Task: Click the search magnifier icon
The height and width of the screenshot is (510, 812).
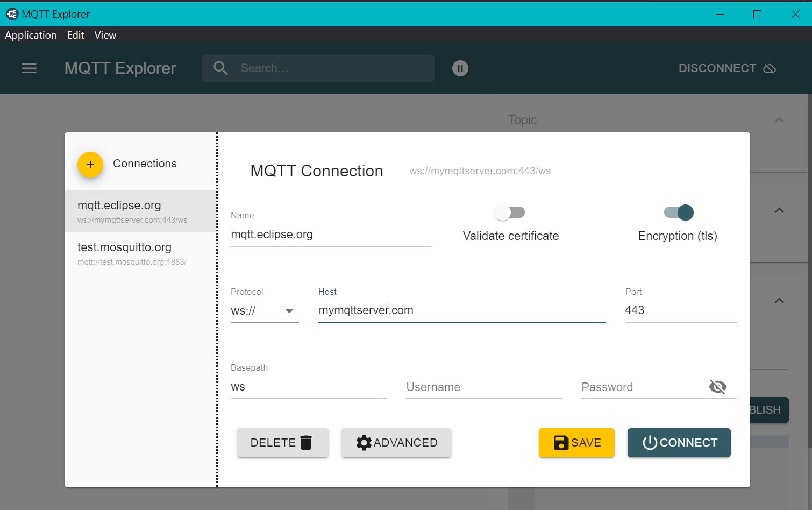Action: [x=220, y=68]
